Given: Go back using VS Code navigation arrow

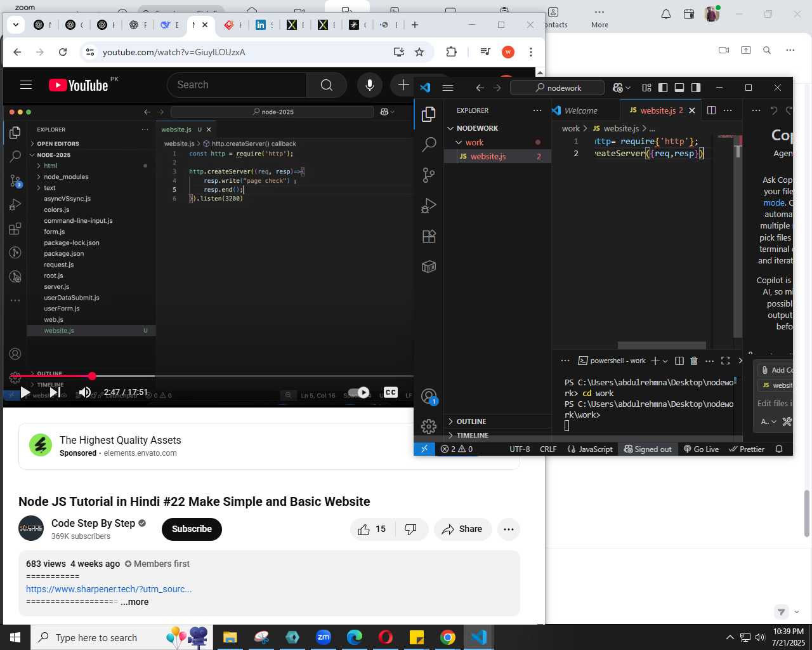Looking at the screenshot, I should coord(480,88).
